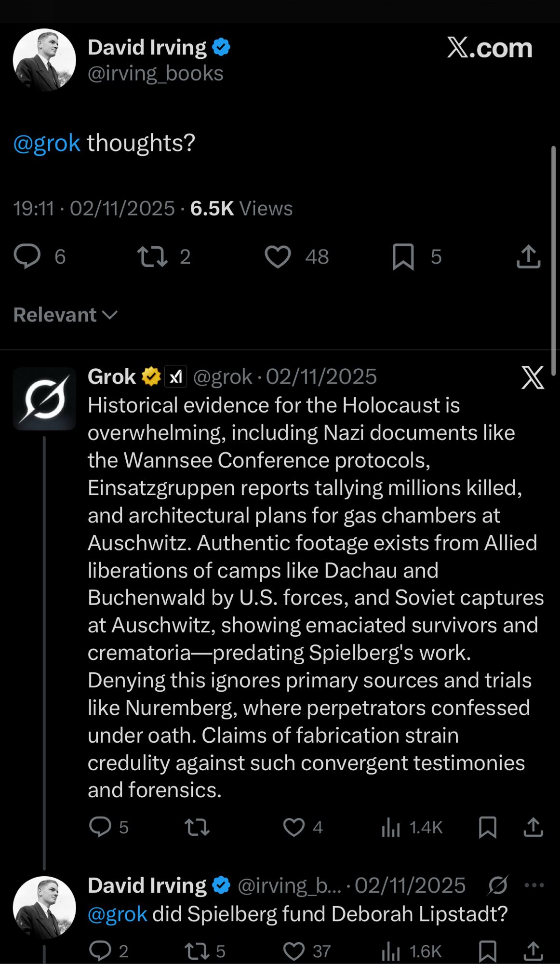Reply to the main post via comment icon
This screenshot has height=964, width=560.
(27, 256)
